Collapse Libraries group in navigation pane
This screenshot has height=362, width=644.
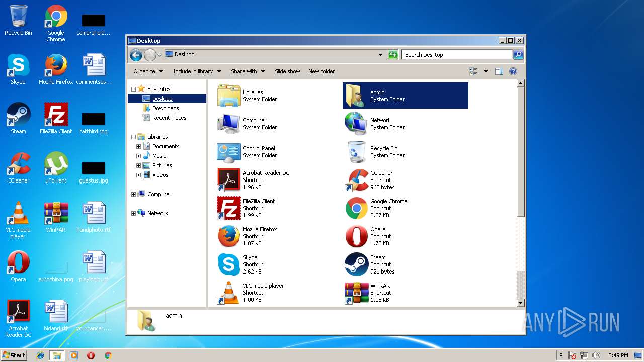click(133, 137)
